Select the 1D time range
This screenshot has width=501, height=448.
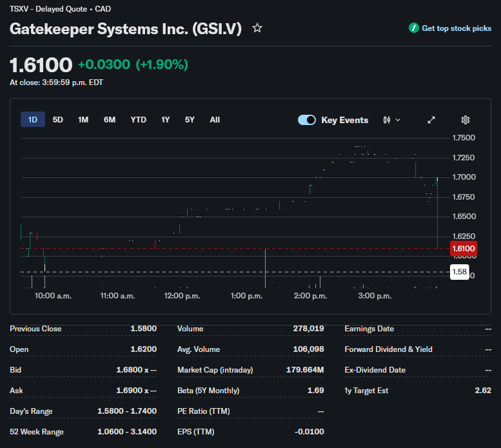coord(33,120)
